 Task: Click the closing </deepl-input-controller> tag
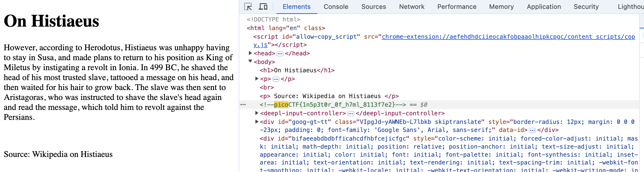(x=400, y=113)
